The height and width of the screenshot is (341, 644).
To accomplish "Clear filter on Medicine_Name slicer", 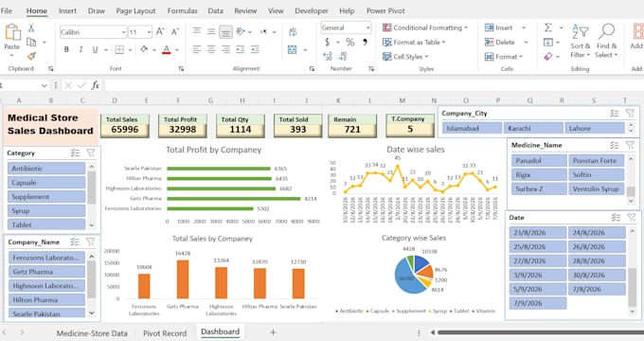I will [630, 145].
